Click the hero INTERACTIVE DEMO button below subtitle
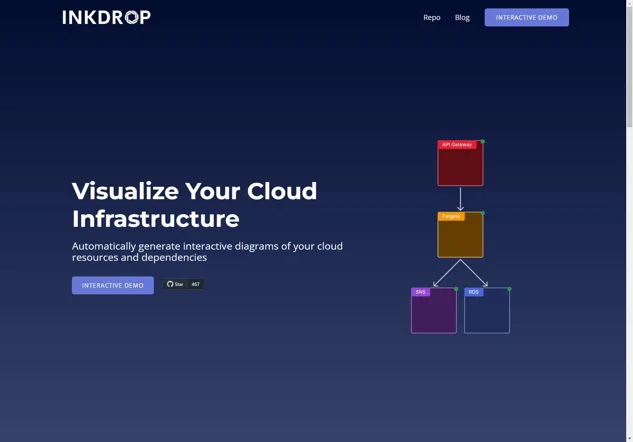Image resolution: width=633 pixels, height=442 pixels. pyautogui.click(x=113, y=285)
